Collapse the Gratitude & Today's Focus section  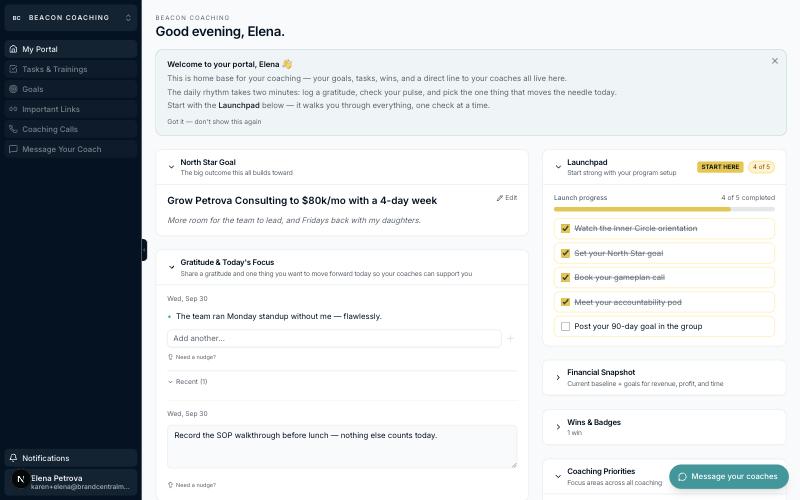[x=171, y=267]
